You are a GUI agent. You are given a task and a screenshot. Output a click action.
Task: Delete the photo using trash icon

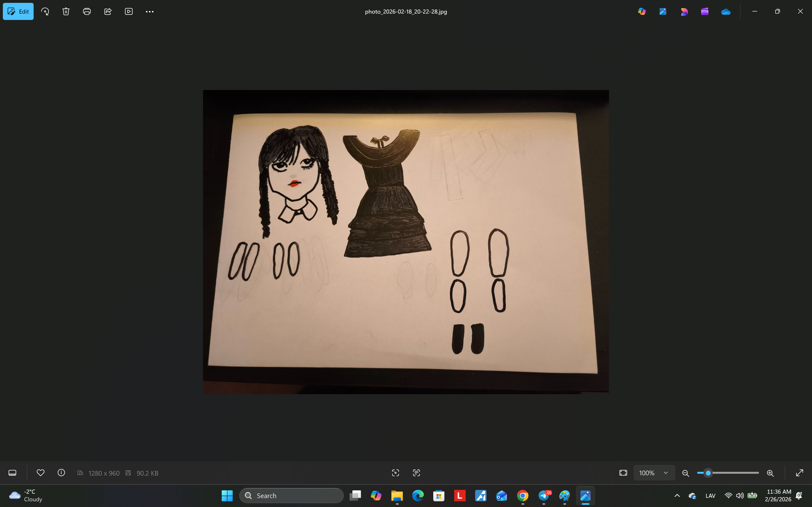(x=66, y=11)
